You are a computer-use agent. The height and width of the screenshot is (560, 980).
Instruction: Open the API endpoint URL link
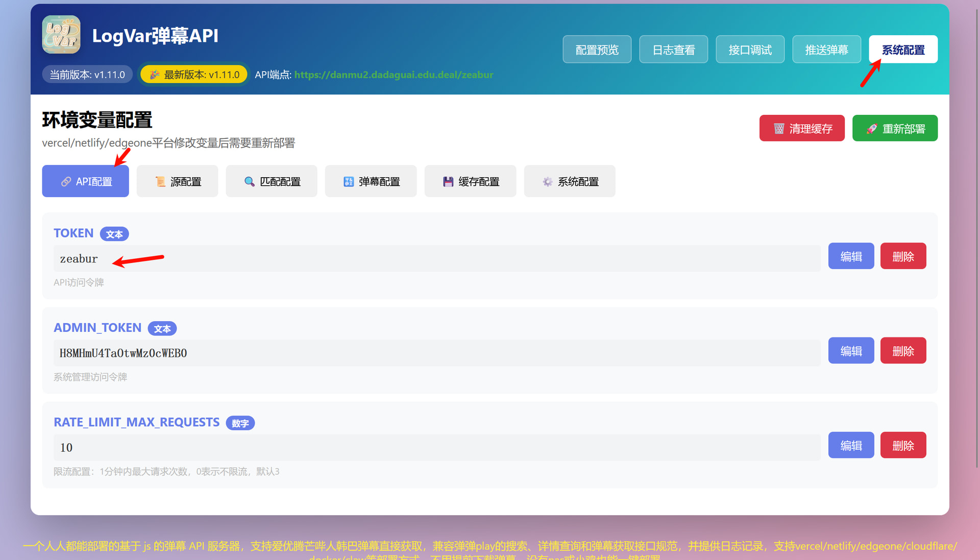(394, 75)
